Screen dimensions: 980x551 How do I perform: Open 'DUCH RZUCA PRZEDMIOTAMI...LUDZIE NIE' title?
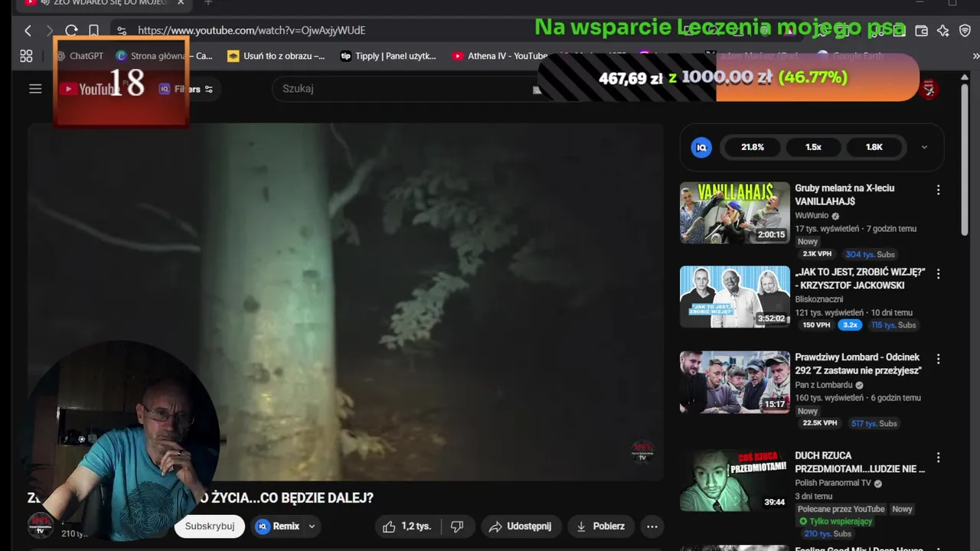point(860,461)
